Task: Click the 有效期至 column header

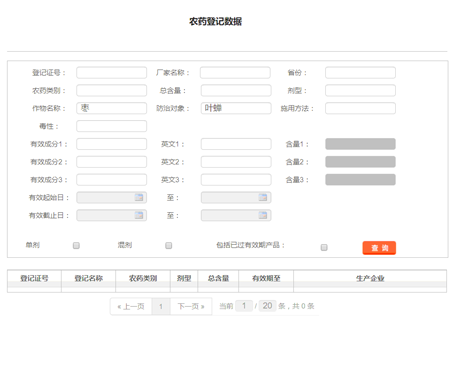Action: [266, 278]
